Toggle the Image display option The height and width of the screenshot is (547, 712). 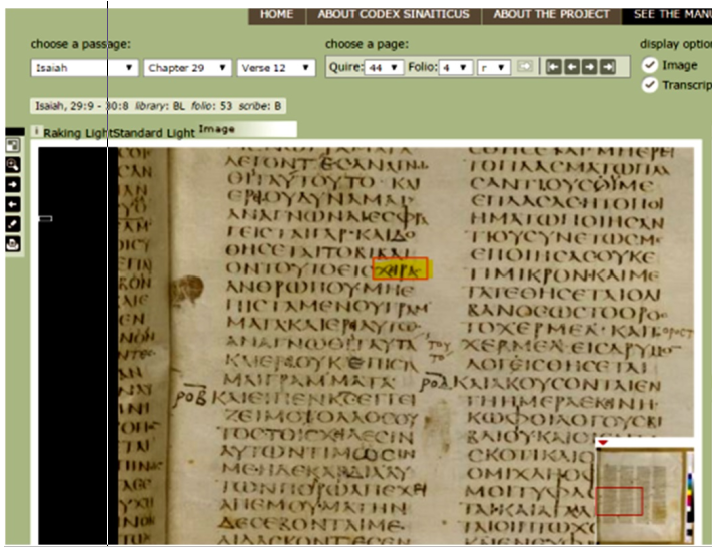(x=650, y=65)
